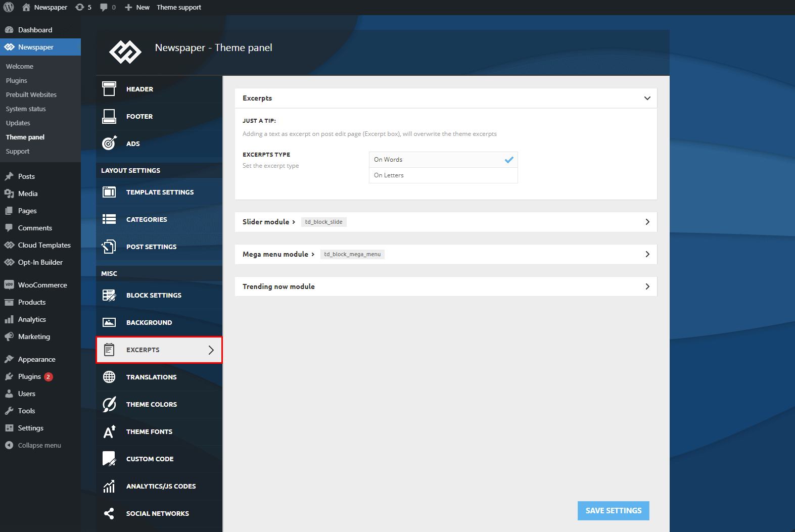This screenshot has height=532, width=795.
Task: Click the Dashboard gauge icon in sidebar
Action: [9, 30]
